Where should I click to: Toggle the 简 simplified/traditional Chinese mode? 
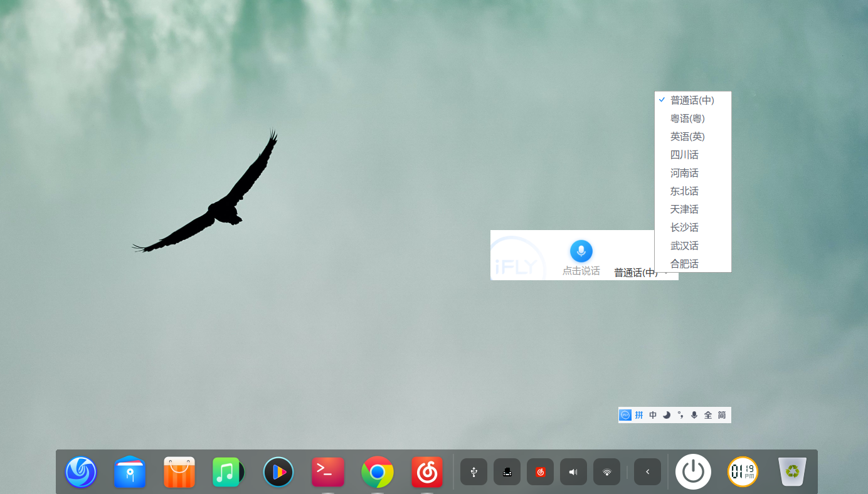click(722, 415)
